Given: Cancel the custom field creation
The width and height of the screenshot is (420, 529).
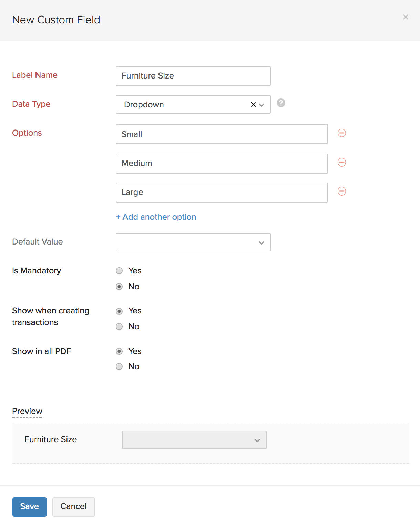Looking at the screenshot, I should click(73, 507).
